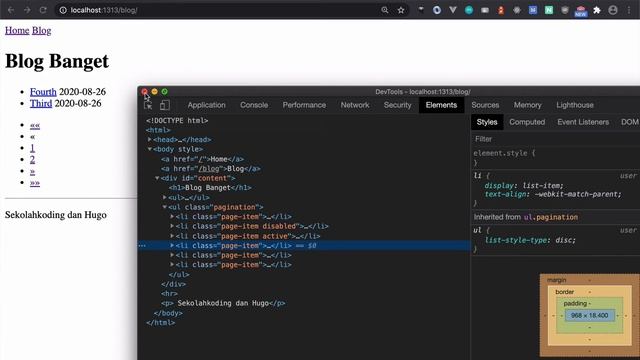Click the V-shaped extension icon
The height and width of the screenshot is (360, 640).
click(453, 10)
